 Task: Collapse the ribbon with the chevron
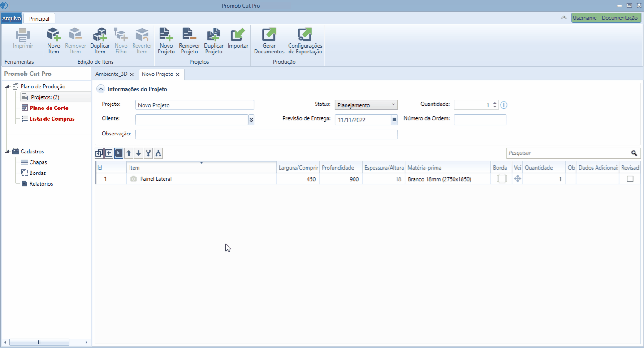pos(563,18)
